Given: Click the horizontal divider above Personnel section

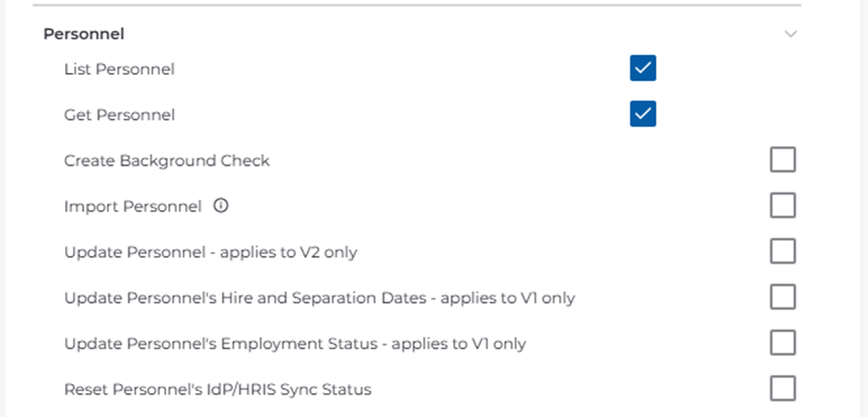Looking at the screenshot, I should point(417,5).
